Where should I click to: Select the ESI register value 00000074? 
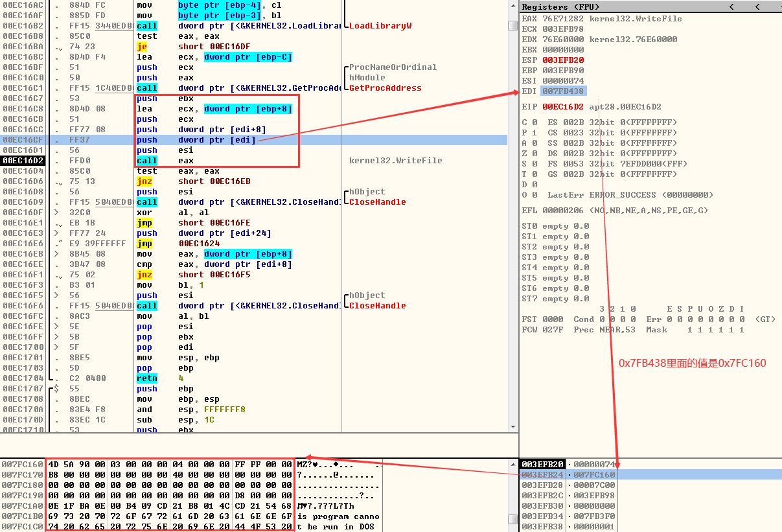coord(563,81)
